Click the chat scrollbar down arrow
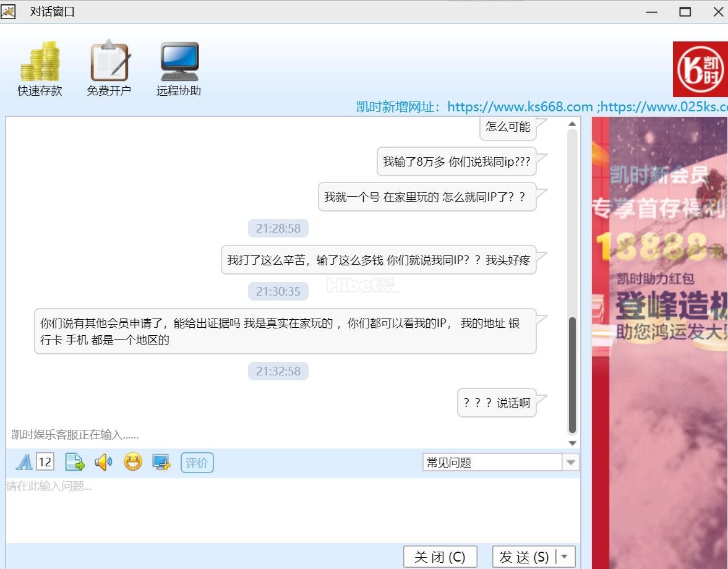Viewport: 728px width, 569px height. (x=572, y=443)
